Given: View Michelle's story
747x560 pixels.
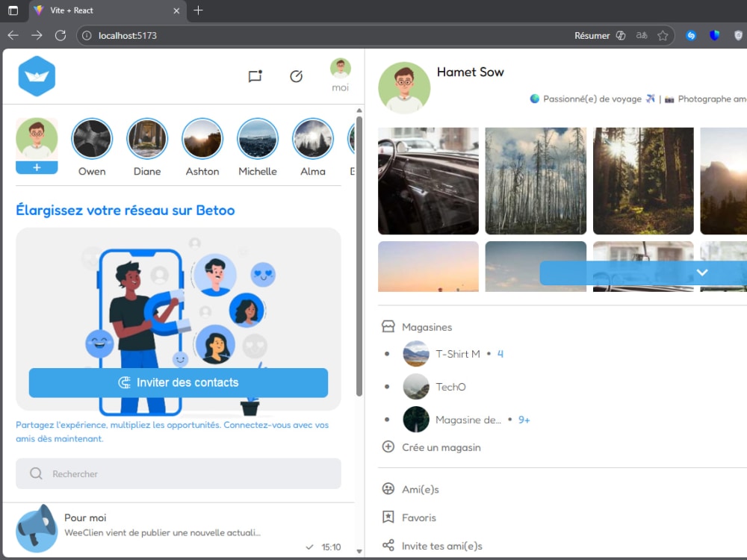Looking at the screenshot, I should (258, 139).
